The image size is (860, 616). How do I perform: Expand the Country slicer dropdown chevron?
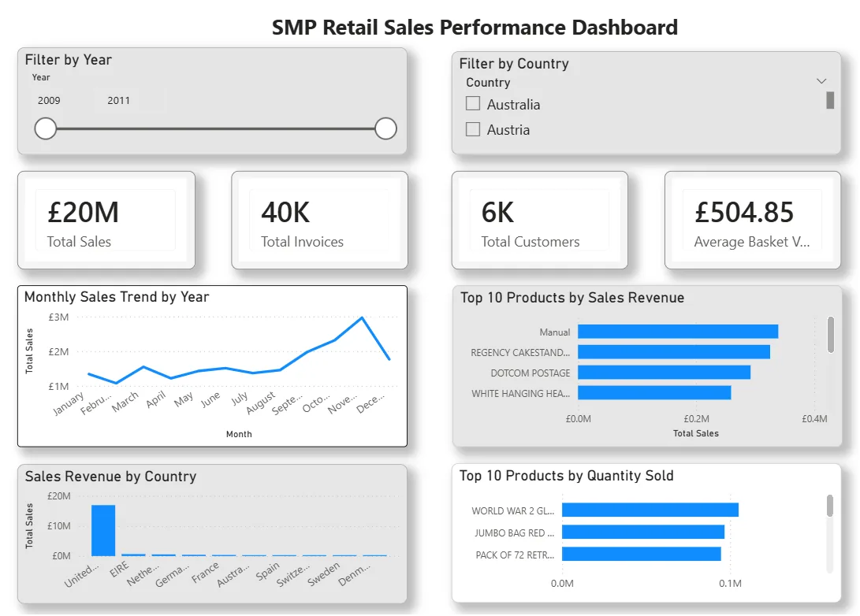pos(821,81)
